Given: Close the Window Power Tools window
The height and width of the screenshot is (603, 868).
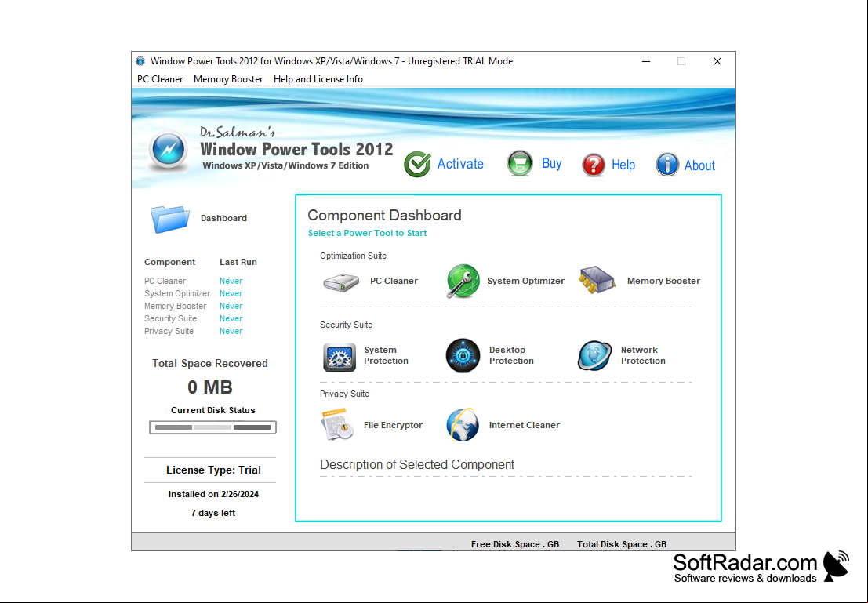Looking at the screenshot, I should 717,61.
